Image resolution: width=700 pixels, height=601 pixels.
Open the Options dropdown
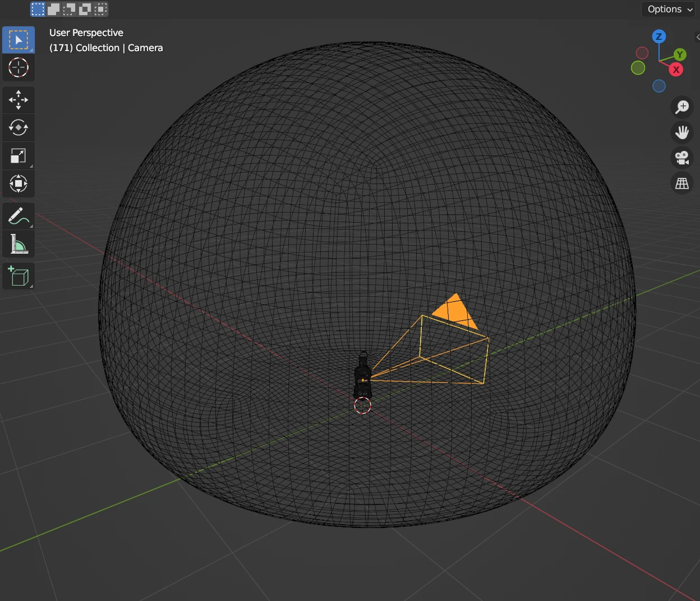(x=670, y=9)
